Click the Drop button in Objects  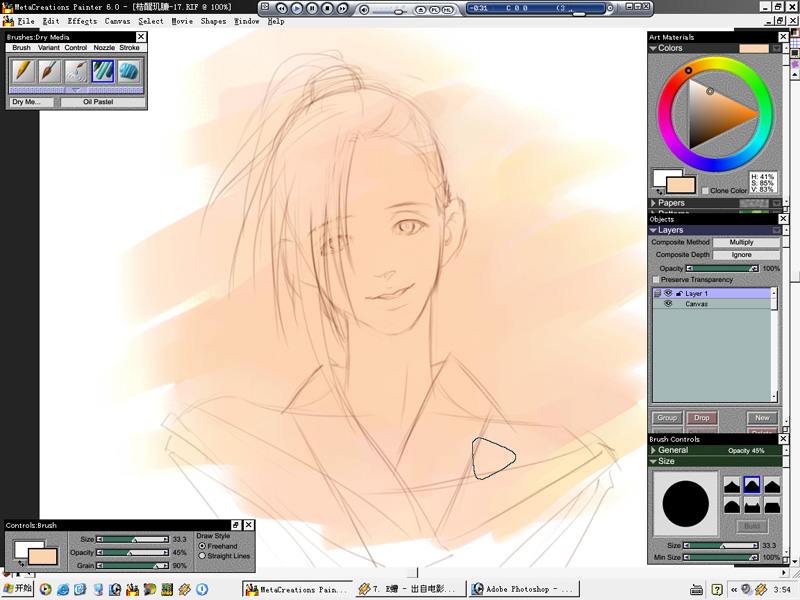pos(702,418)
